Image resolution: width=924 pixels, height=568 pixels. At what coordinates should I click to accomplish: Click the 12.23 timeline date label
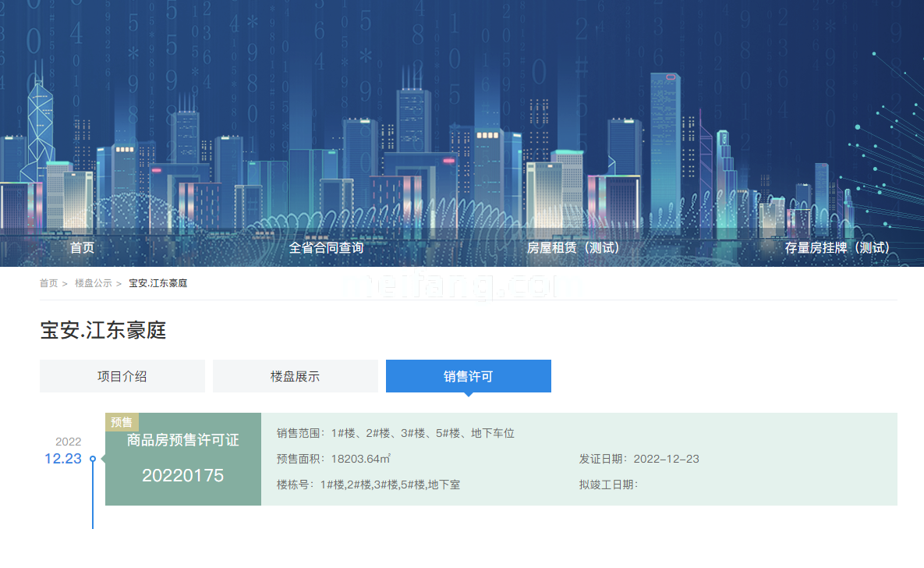tap(62, 459)
